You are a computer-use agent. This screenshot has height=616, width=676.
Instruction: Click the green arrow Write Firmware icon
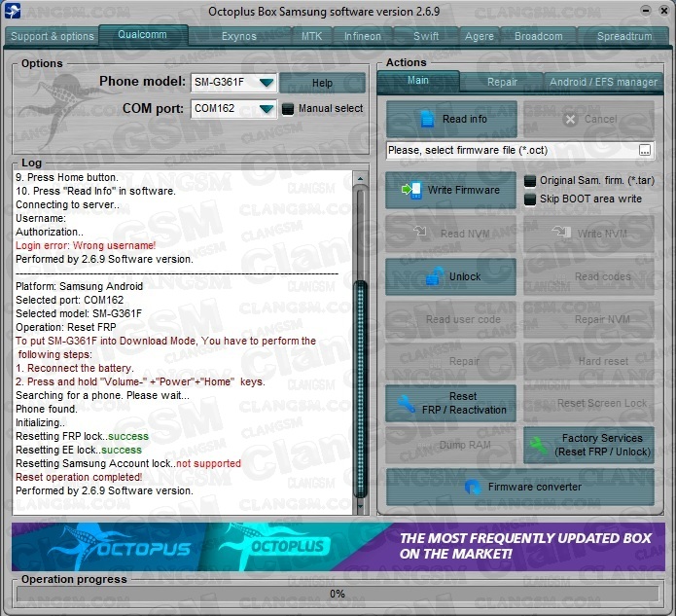(x=411, y=190)
